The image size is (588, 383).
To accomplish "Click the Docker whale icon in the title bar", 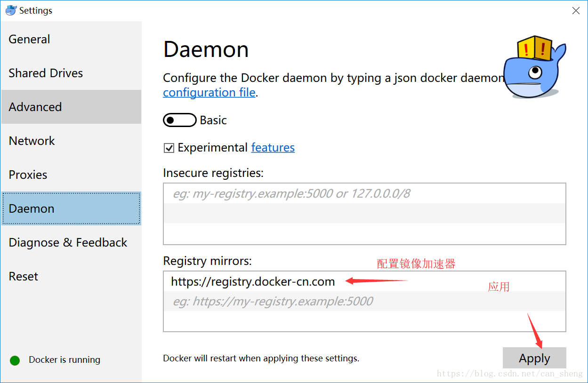I will (10, 10).
